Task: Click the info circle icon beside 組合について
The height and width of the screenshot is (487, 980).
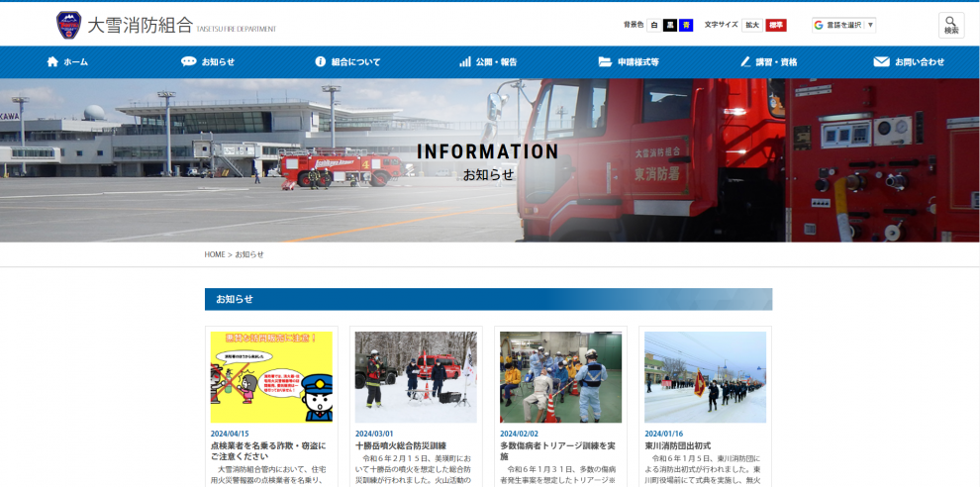Action: pos(321,62)
